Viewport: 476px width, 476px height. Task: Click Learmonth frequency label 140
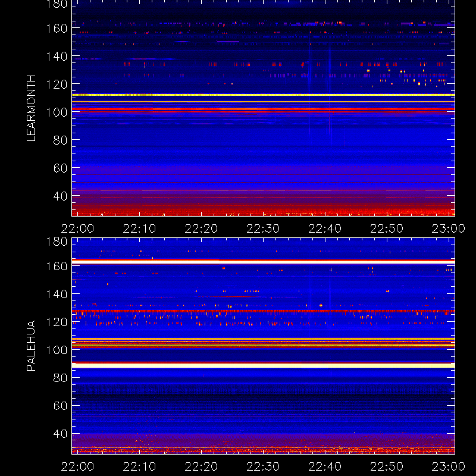click(x=57, y=57)
